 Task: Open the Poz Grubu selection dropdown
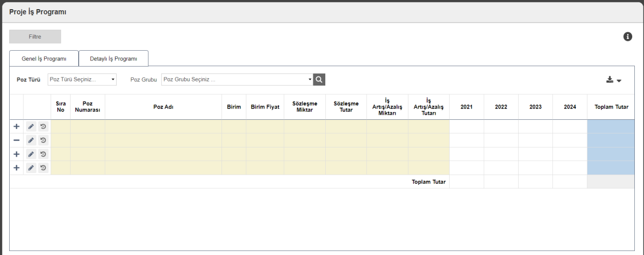pyautogui.click(x=237, y=79)
